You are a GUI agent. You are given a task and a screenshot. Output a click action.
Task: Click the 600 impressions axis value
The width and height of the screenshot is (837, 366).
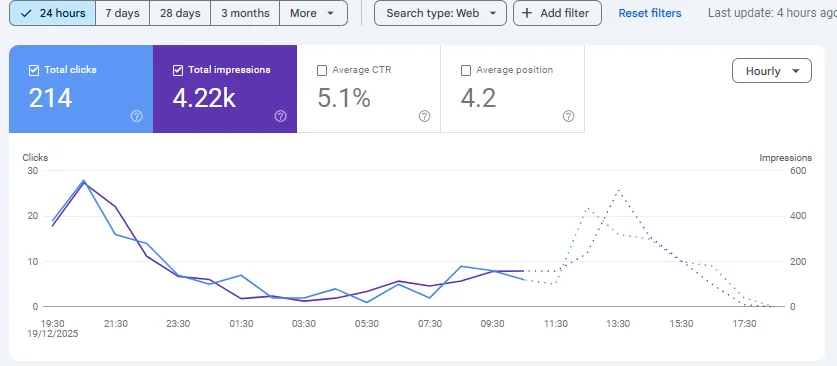tap(799, 171)
